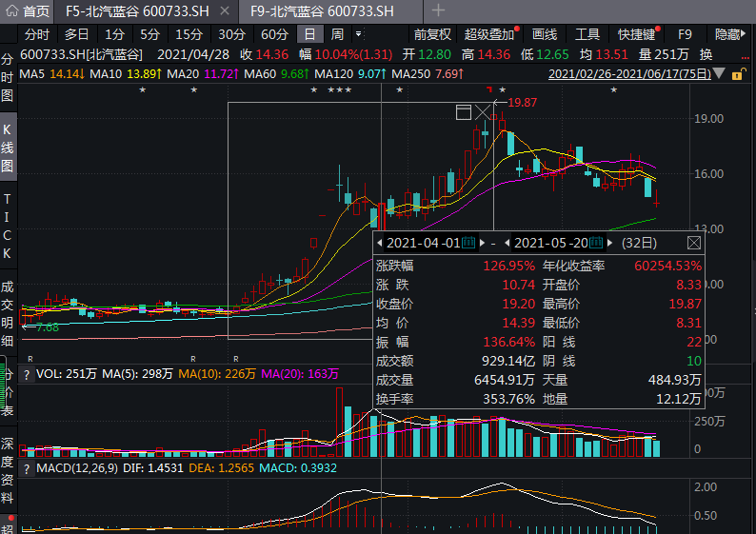756x534 pixels.
Task: Go to the 首页 home icon
Action: click(12, 11)
